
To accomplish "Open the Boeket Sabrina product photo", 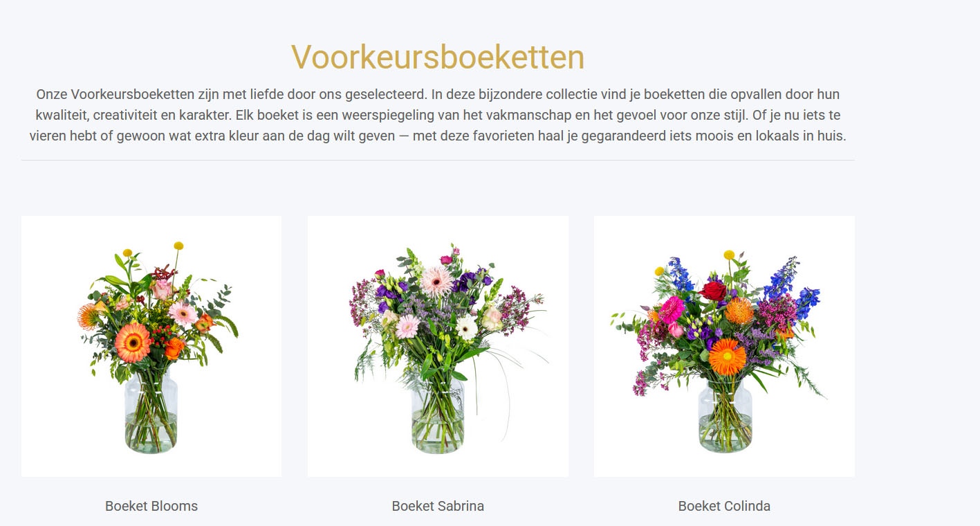I will click(438, 346).
